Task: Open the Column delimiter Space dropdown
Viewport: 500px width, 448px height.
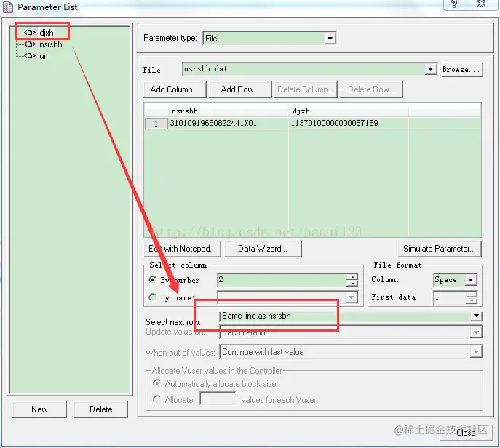Action: pyautogui.click(x=470, y=280)
